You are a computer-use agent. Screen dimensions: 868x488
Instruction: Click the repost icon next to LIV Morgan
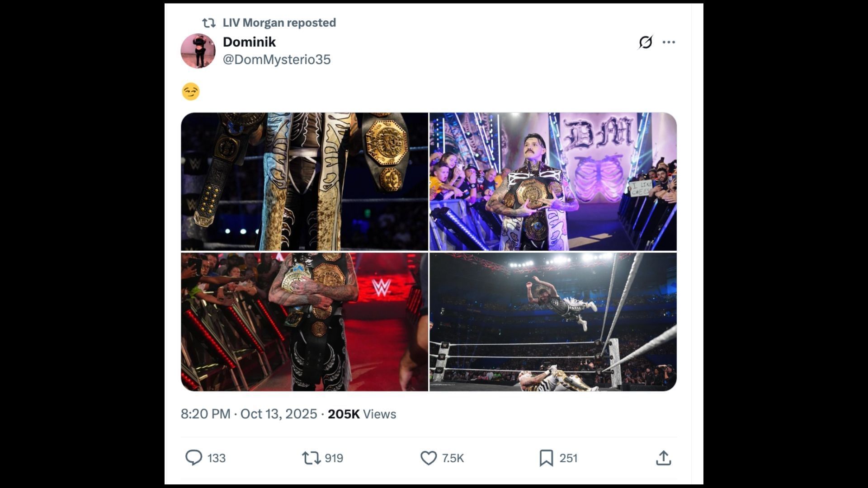point(208,23)
